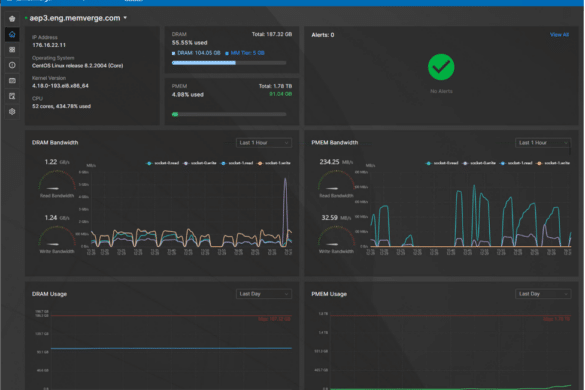This screenshot has height=390, width=585.
Task: Toggle socket-0.read series in PMEM Bandwidth legend
Action: click(442, 163)
